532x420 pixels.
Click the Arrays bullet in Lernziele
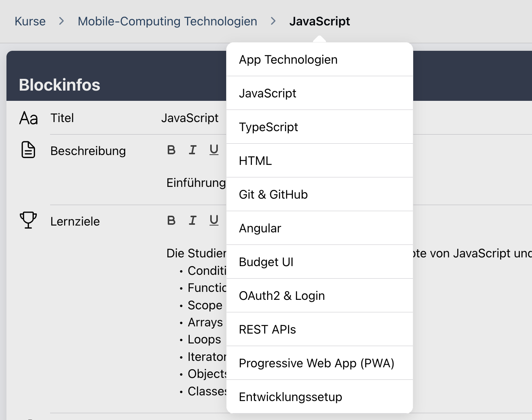click(205, 322)
